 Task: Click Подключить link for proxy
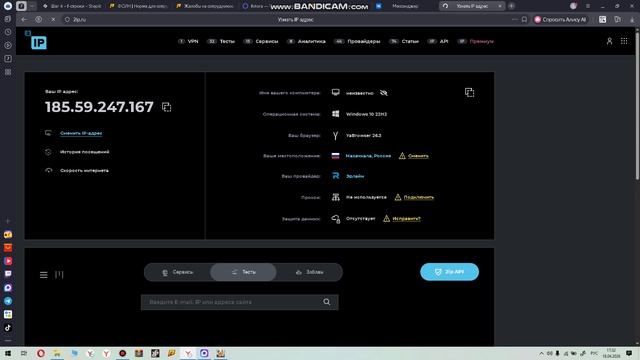point(419,197)
